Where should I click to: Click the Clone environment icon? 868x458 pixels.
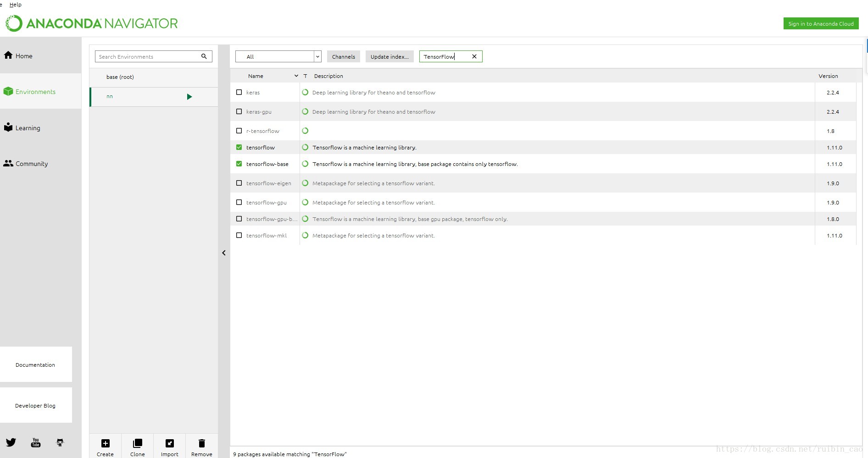pyautogui.click(x=138, y=443)
